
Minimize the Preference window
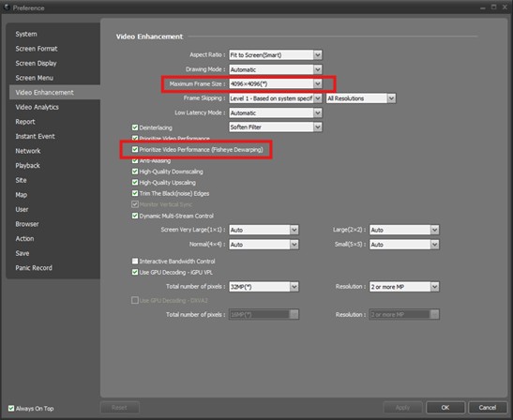tap(483, 7)
